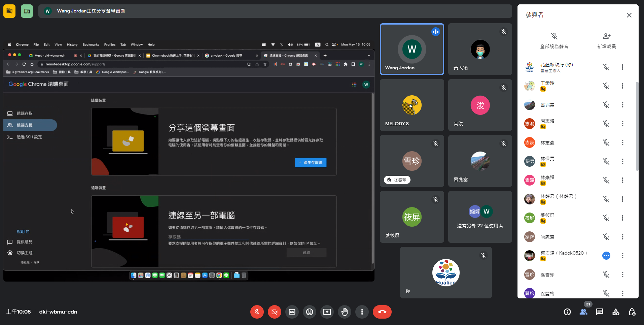644x325 pixels.
Task: Toggle the microphone mute button
Action: [257, 312]
